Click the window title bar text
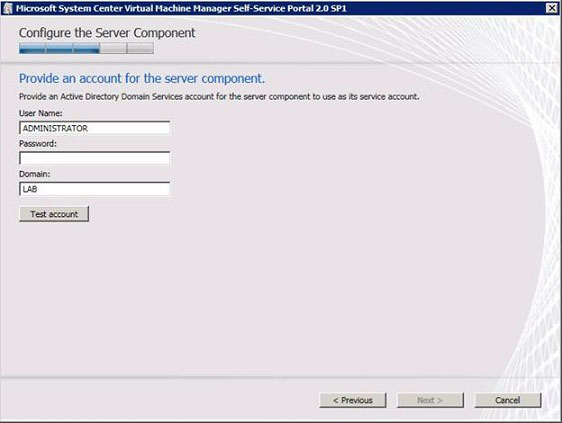The width and height of the screenshot is (562, 423). click(x=181, y=8)
